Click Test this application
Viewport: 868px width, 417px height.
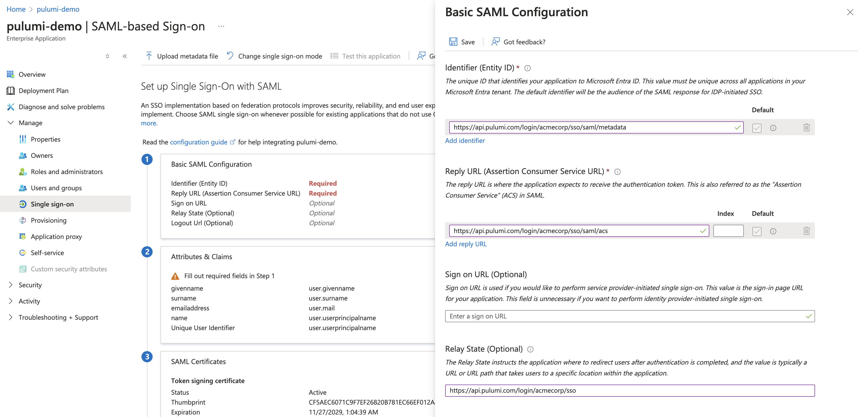(365, 56)
